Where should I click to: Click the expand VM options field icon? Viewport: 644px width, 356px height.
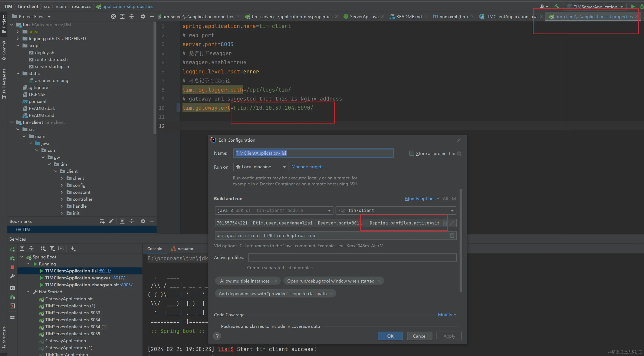(x=452, y=223)
